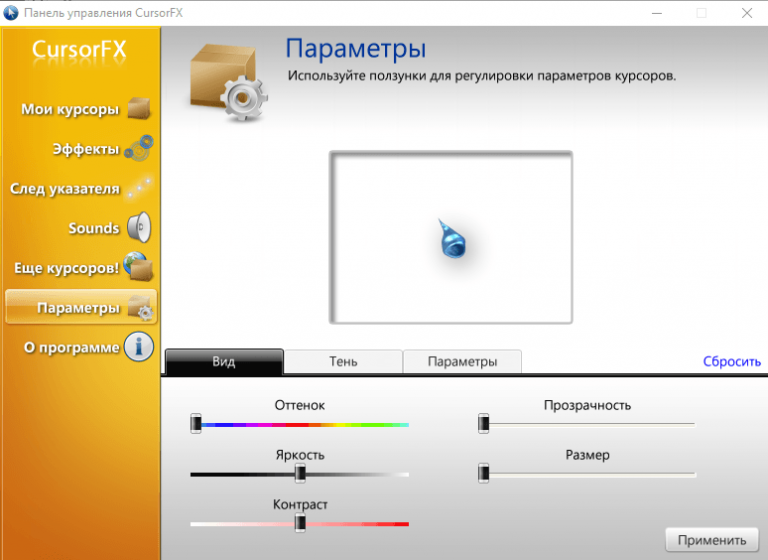Click the Размер slider handle

(484, 472)
